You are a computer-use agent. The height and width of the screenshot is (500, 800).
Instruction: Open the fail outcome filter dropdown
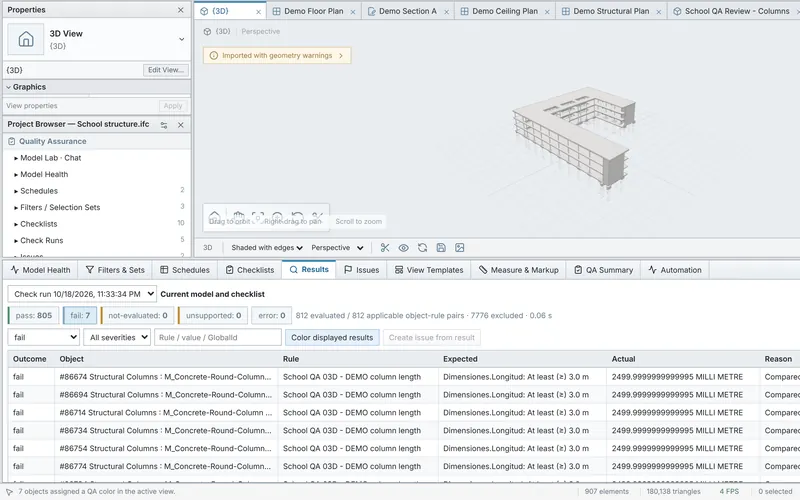(x=44, y=337)
